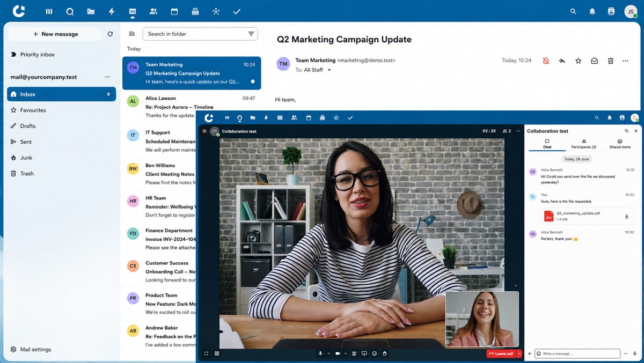Screen dimensions: 644x363
Task: Toggle fullscreen in Talk call
Action: coord(206,353)
